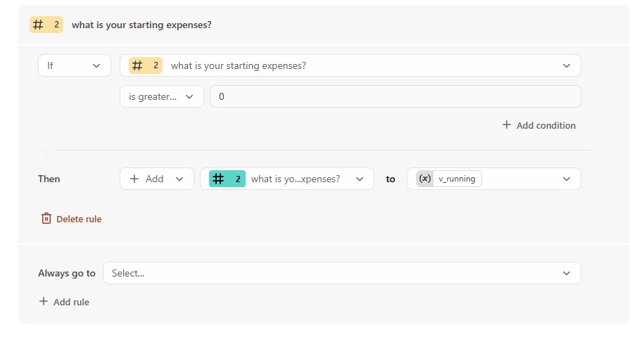
Task: Click the comparison value field containing 0
Action: pyautogui.click(x=395, y=96)
